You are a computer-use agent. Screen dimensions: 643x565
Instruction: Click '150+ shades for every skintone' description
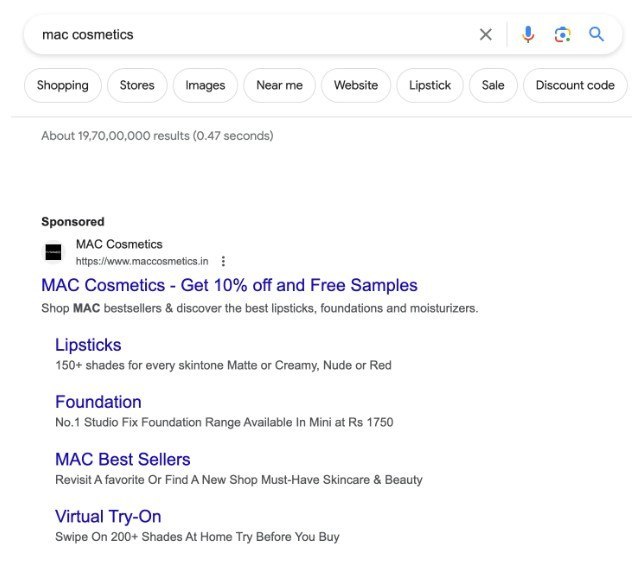(223, 365)
